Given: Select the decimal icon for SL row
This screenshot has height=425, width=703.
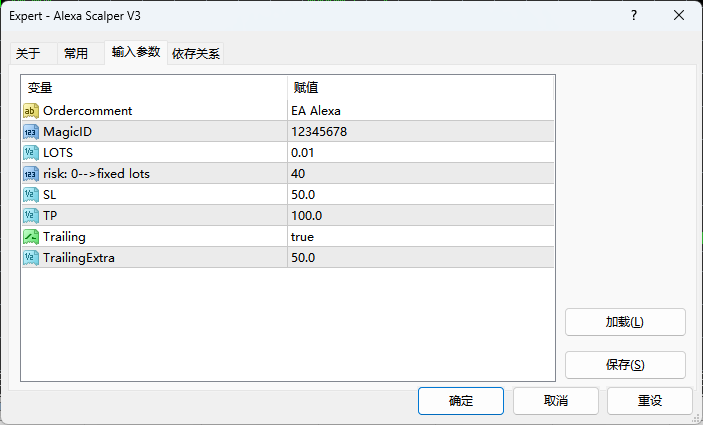Looking at the screenshot, I should (31, 194).
